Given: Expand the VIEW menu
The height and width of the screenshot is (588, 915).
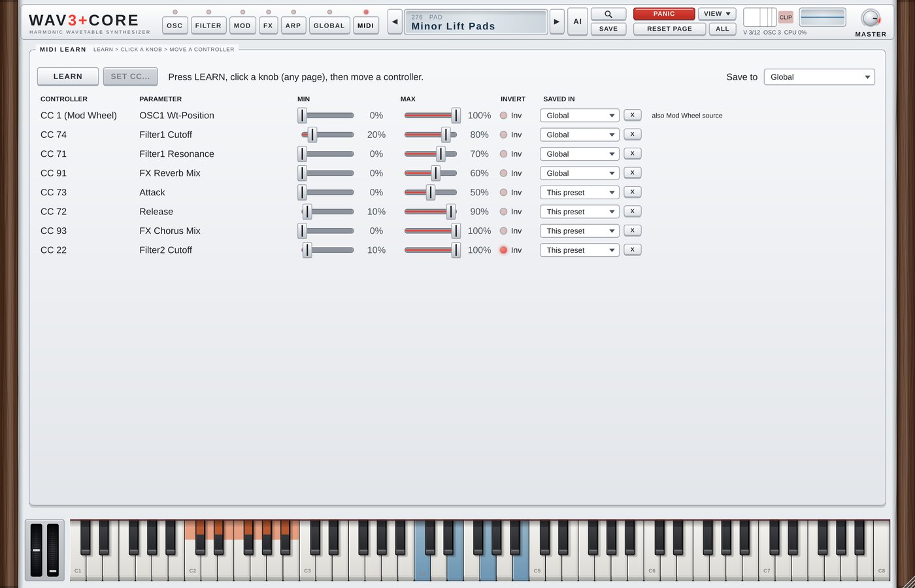Looking at the screenshot, I should [717, 14].
